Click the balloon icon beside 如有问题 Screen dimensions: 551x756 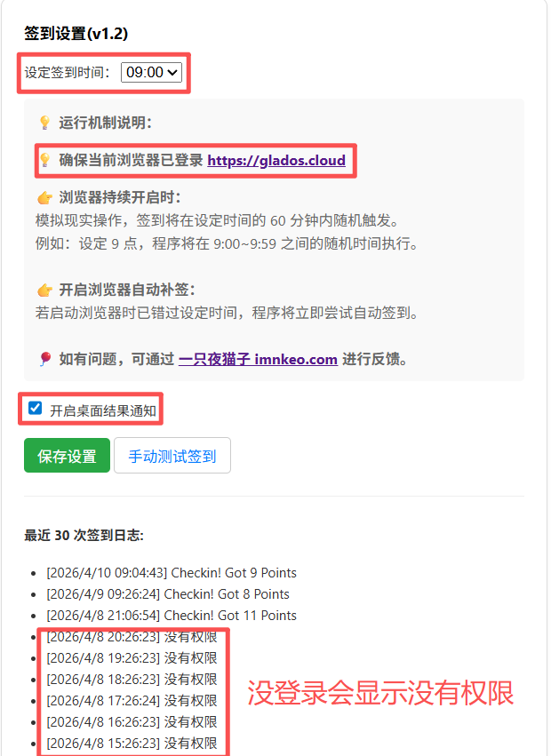[45, 359]
